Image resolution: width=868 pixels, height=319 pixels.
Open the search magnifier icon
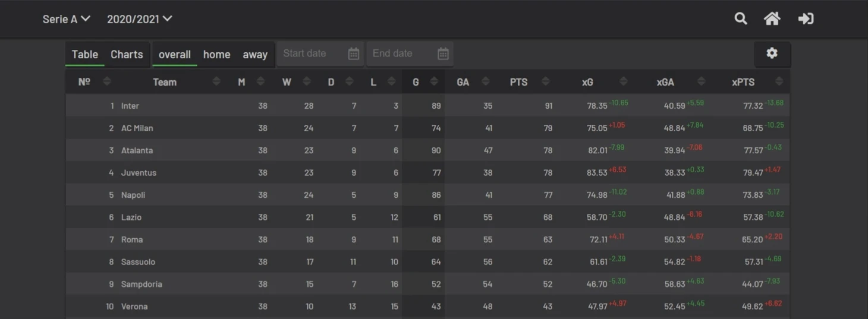[740, 18]
